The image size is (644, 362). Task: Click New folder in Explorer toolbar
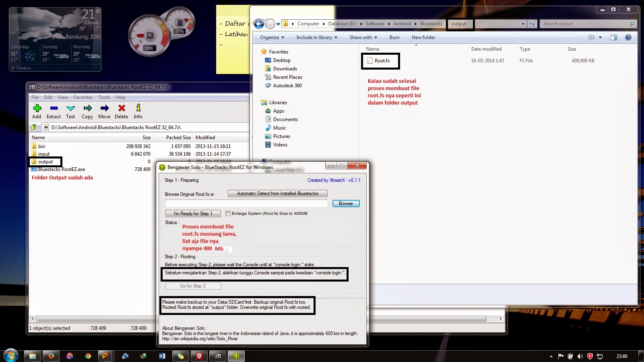pos(423,37)
